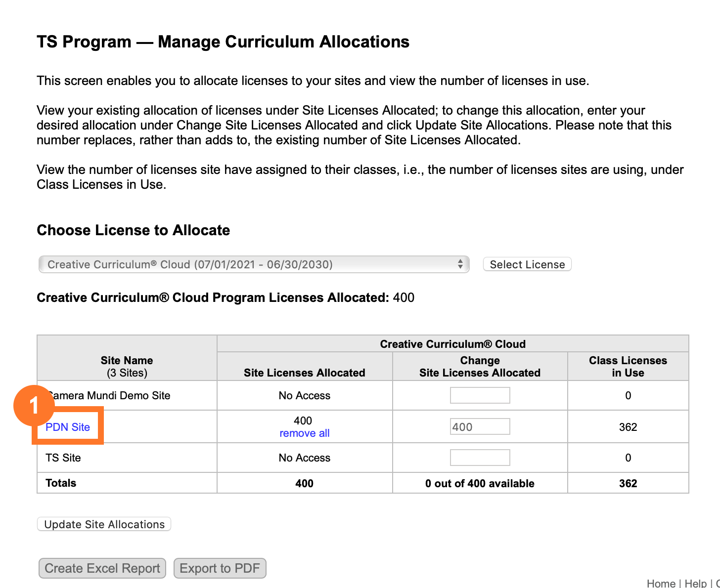This screenshot has height=588, width=720.
Task: Click Update Site Allocations
Action: pyautogui.click(x=103, y=524)
